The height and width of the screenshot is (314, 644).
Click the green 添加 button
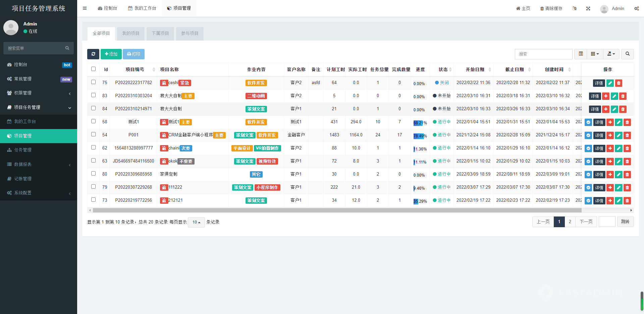(x=111, y=54)
